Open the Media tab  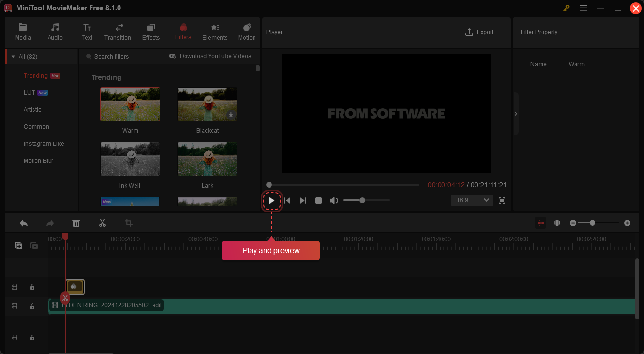tap(23, 32)
